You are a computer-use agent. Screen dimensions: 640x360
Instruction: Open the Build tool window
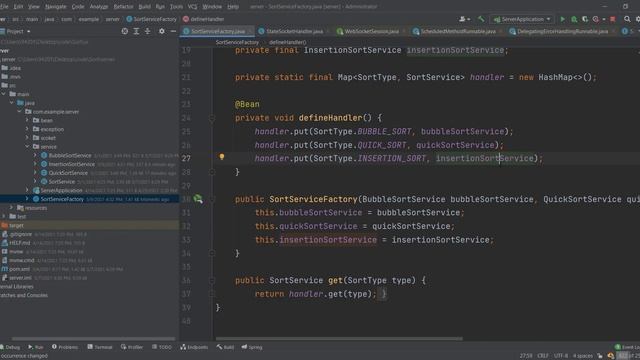click(x=225, y=347)
